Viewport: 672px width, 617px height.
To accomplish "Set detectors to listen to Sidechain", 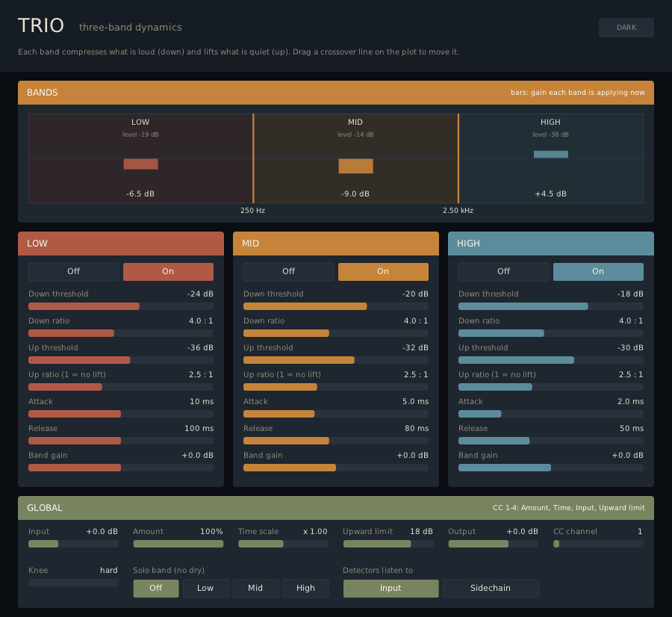I will coord(491,589).
